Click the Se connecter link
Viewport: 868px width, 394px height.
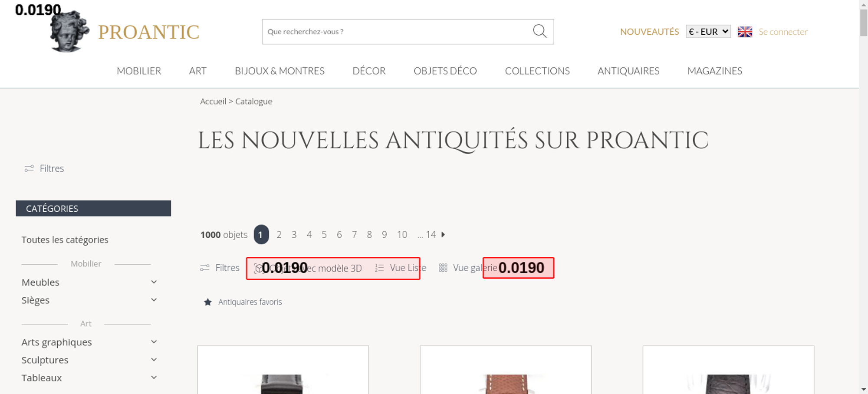pos(783,32)
